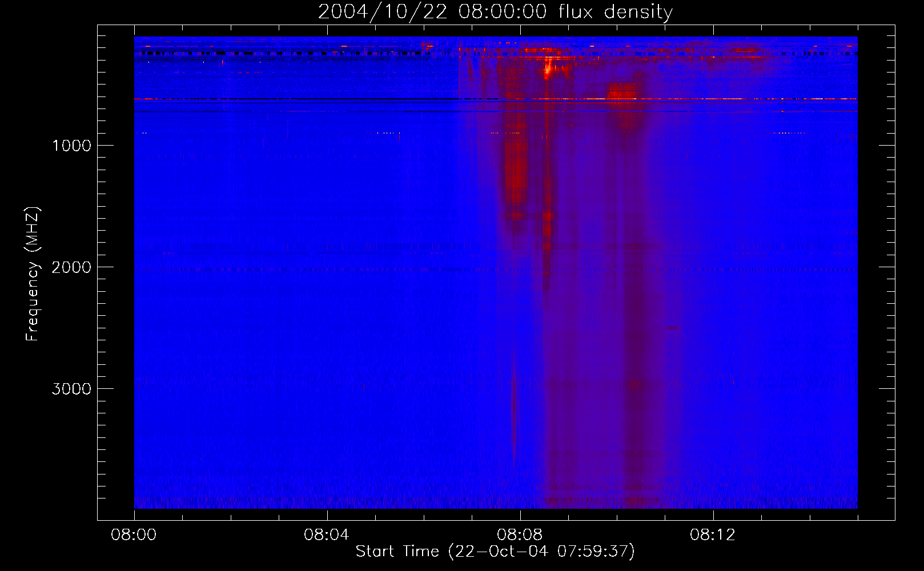924x571 pixels.
Task: Click the 08:04 time tick label
Action: (x=327, y=535)
